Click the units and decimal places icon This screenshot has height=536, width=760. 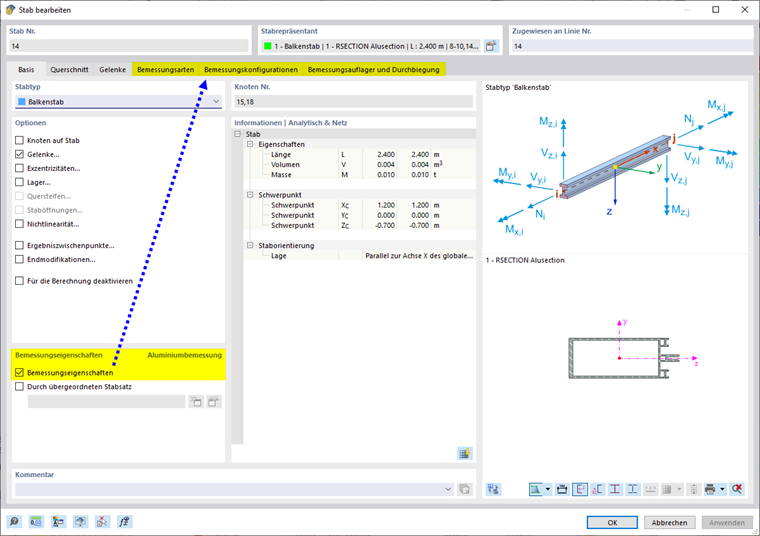[x=36, y=521]
